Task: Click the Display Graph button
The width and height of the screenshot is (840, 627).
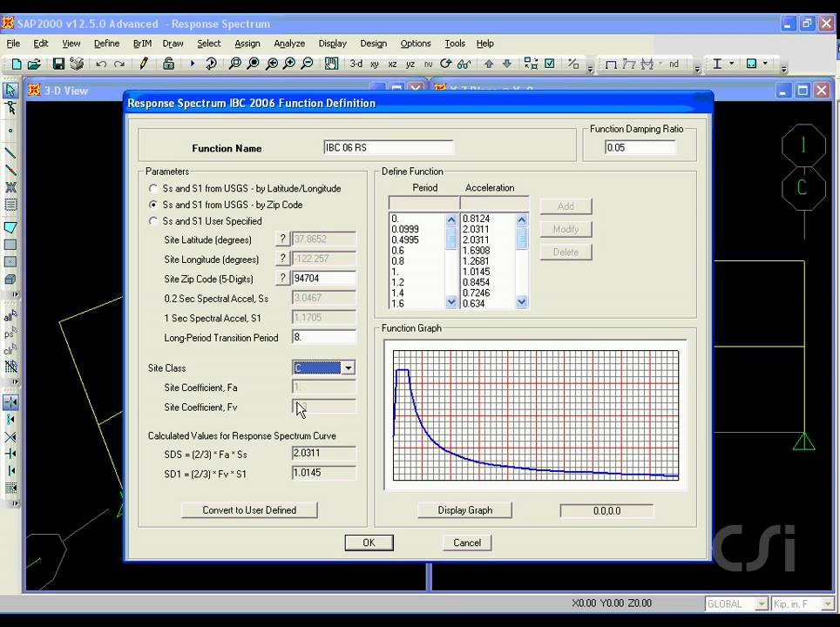Action: coord(464,509)
